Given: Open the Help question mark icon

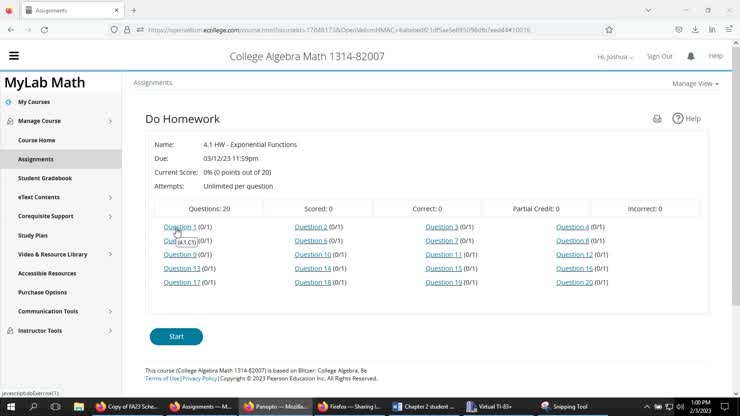Looking at the screenshot, I should (x=678, y=119).
